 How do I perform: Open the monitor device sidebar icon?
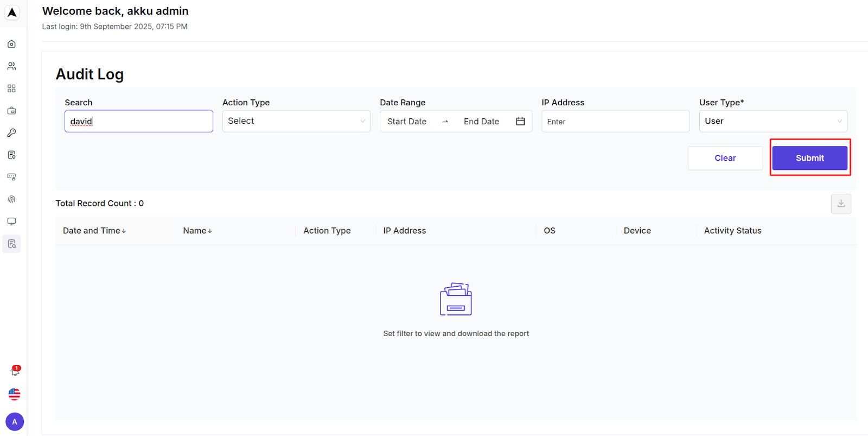[11, 222]
